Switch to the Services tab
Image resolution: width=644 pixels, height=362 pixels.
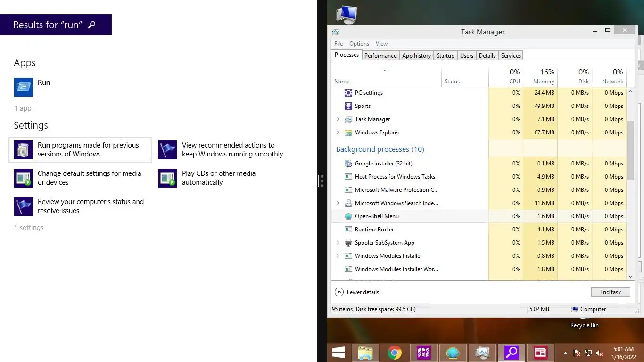click(511, 56)
